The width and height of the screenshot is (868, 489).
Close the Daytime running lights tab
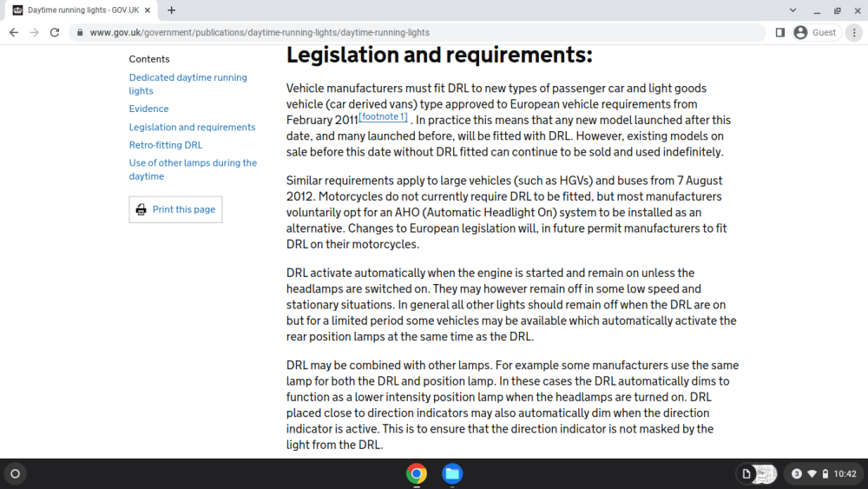(148, 10)
